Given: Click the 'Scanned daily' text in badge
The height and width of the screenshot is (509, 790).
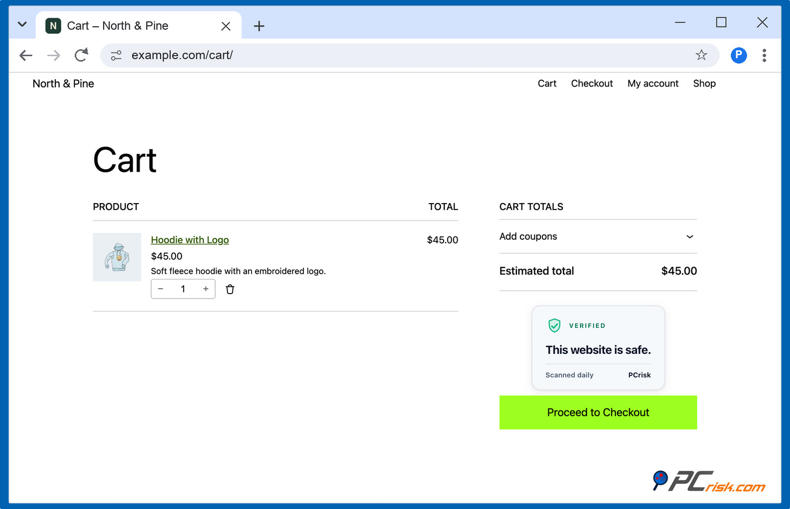Looking at the screenshot, I should [x=569, y=375].
